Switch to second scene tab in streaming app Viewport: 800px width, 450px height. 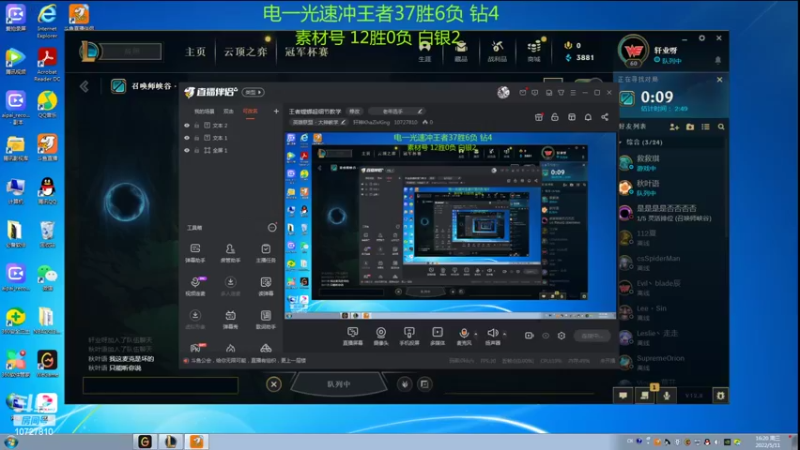coord(229,111)
